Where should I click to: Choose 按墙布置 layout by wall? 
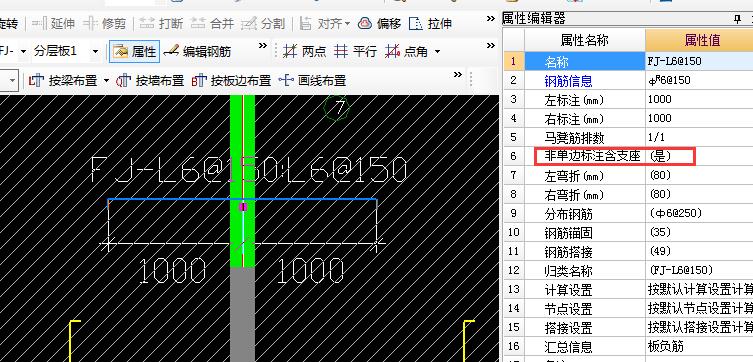click(150, 80)
